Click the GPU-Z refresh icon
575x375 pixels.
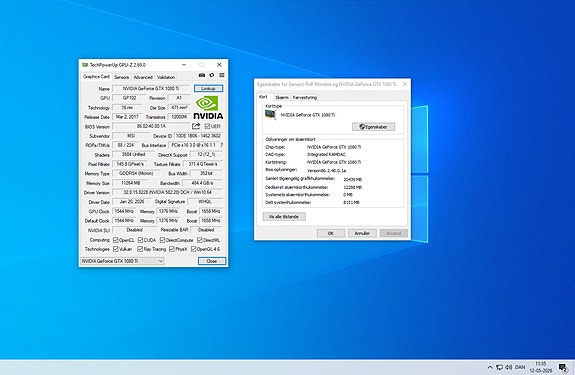click(x=212, y=75)
